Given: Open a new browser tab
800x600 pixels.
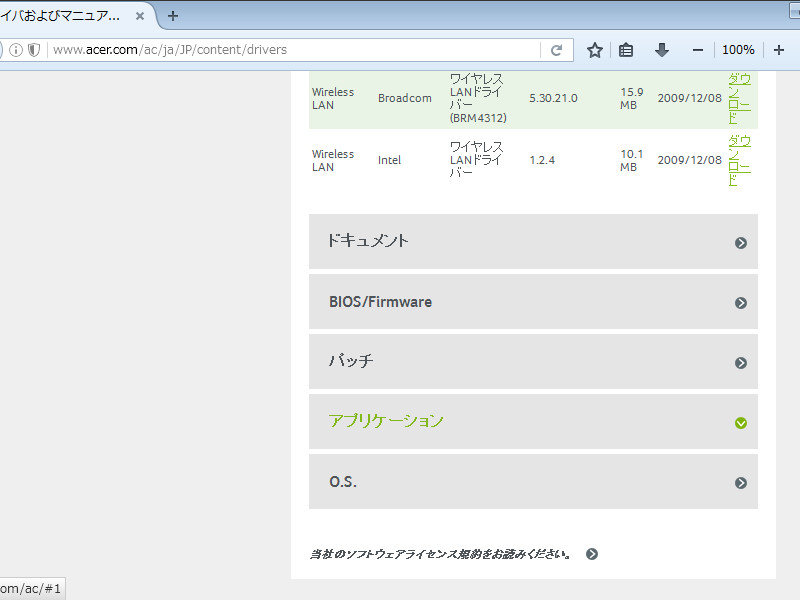Looking at the screenshot, I should point(174,15).
